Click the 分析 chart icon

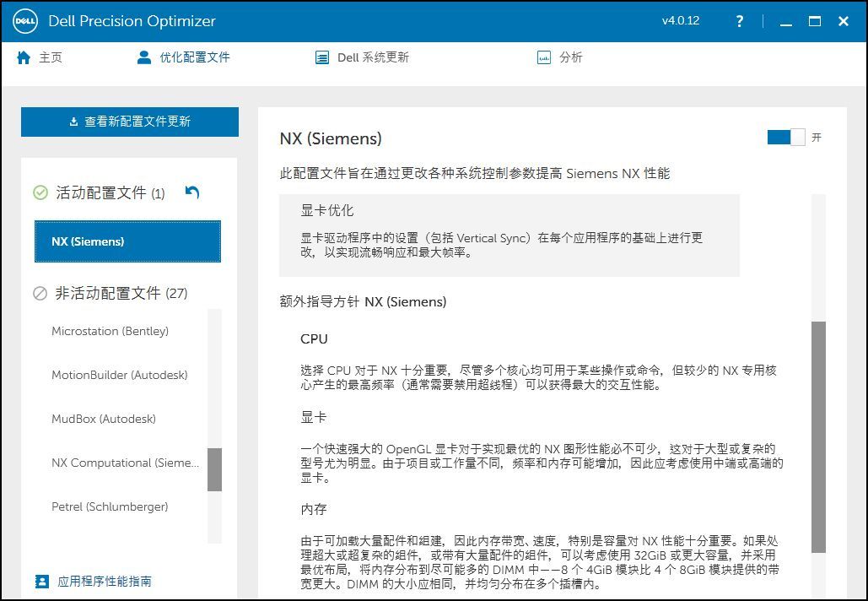tap(544, 57)
